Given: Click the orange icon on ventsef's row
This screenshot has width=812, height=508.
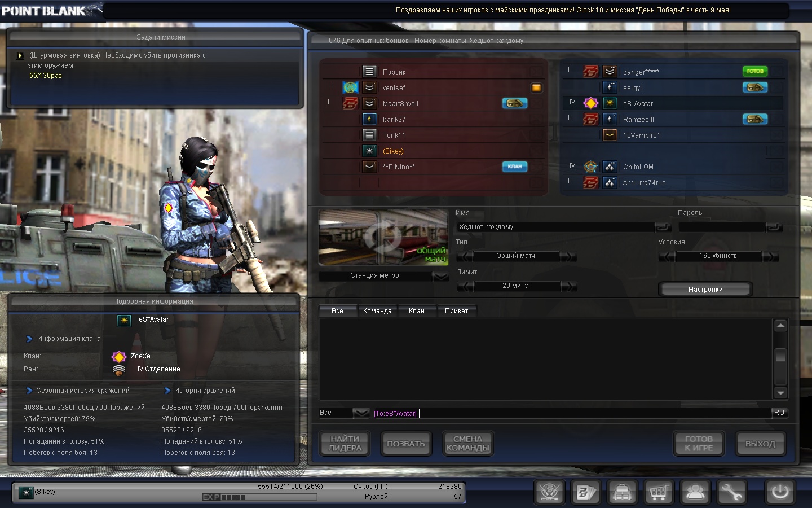Looking at the screenshot, I should point(536,87).
